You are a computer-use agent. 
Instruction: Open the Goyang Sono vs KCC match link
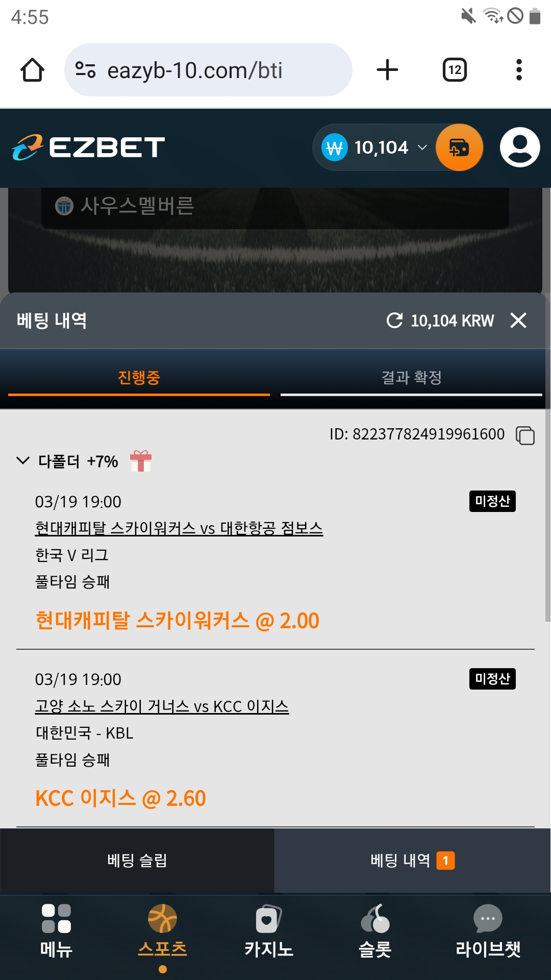pyautogui.click(x=162, y=706)
